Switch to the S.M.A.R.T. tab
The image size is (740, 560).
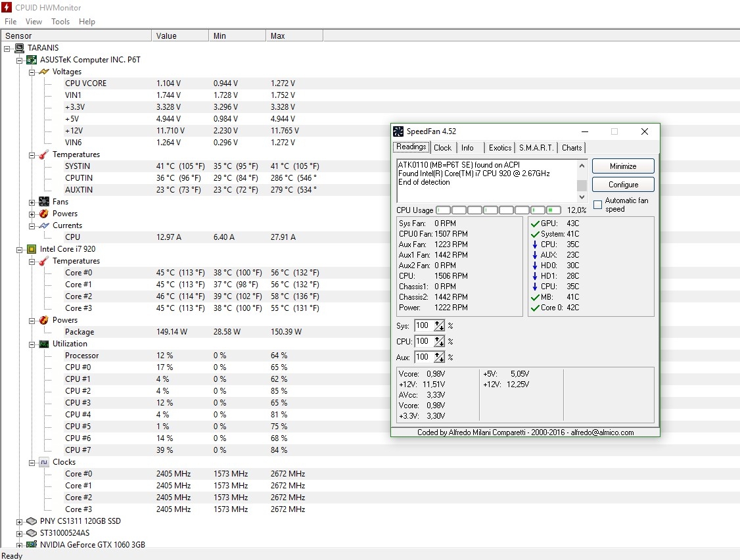(536, 148)
